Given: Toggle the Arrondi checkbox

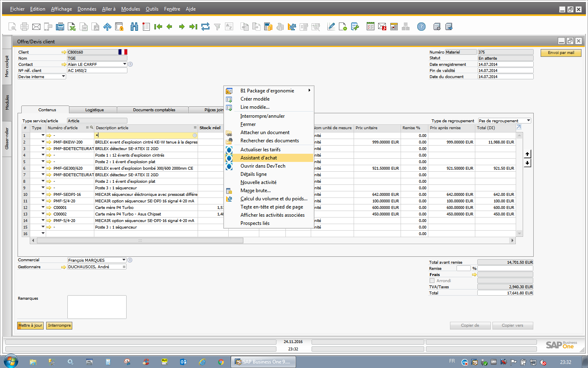Looking at the screenshot, I should pos(432,281).
